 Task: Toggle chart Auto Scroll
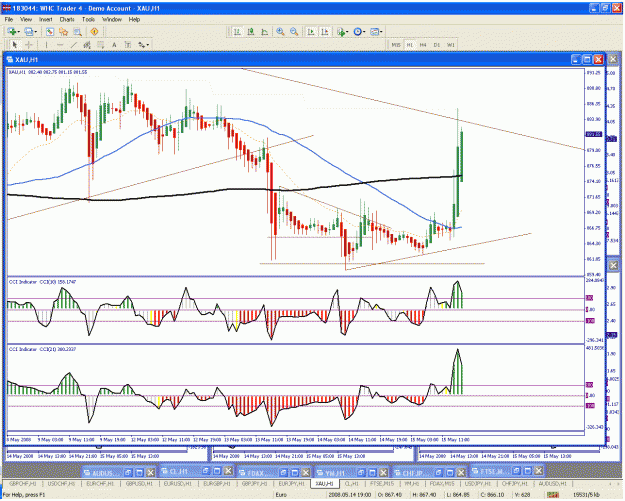[311, 31]
